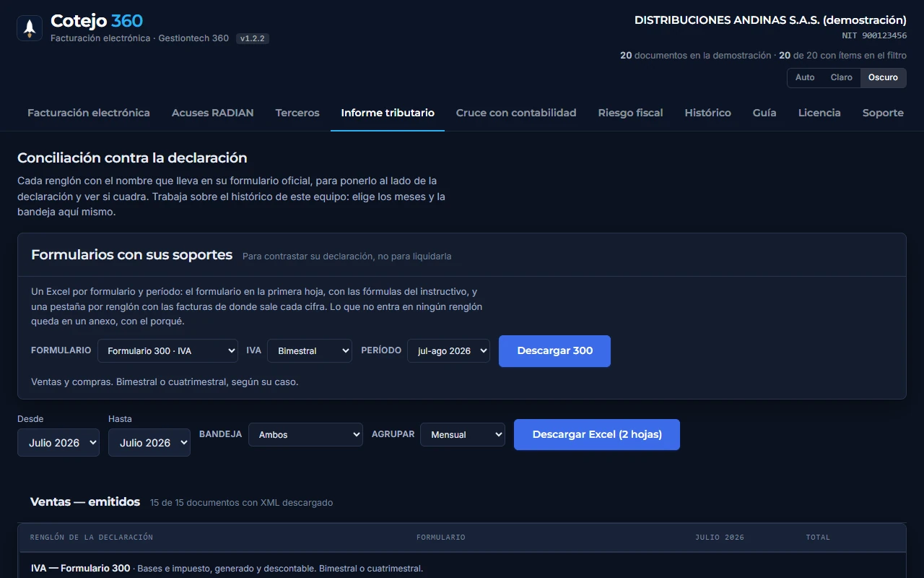View the Histórico tab
Viewport: 924px width, 578px height.
point(708,113)
